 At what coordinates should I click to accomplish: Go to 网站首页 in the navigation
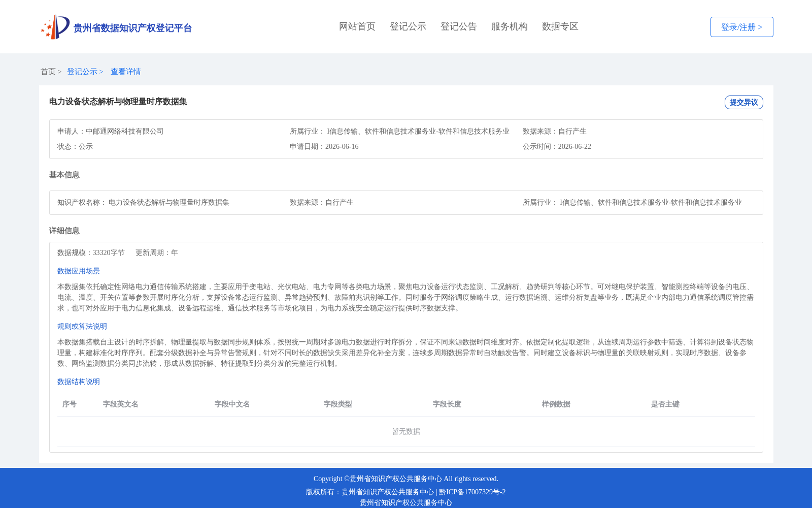click(357, 26)
